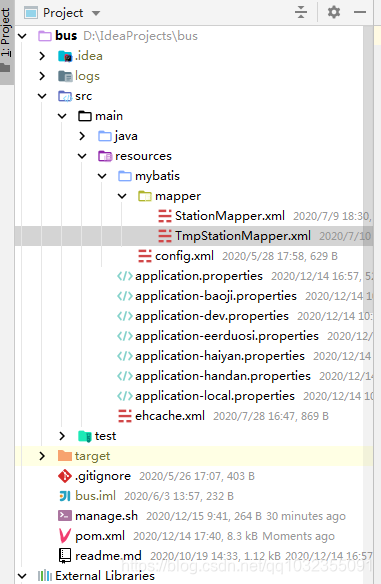Viewport: 381px width, 584px height.
Task: Click the logs folder icon
Action: pyautogui.click(x=65, y=76)
